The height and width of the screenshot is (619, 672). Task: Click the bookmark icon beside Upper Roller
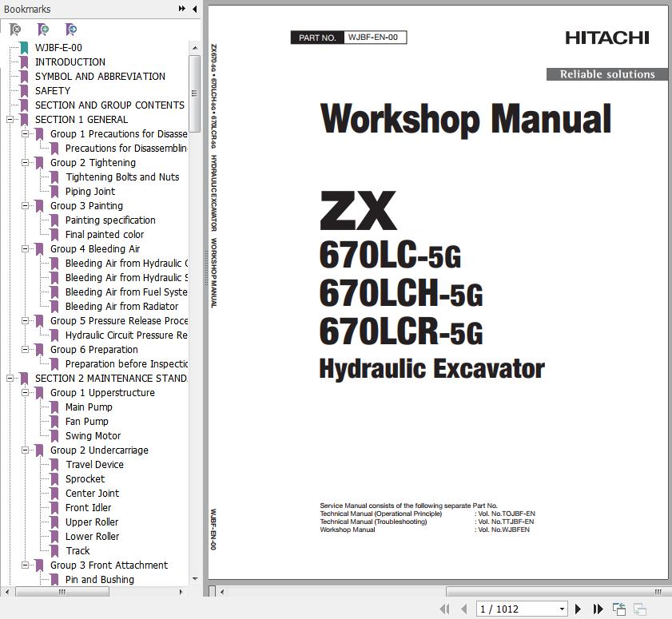click(x=54, y=522)
